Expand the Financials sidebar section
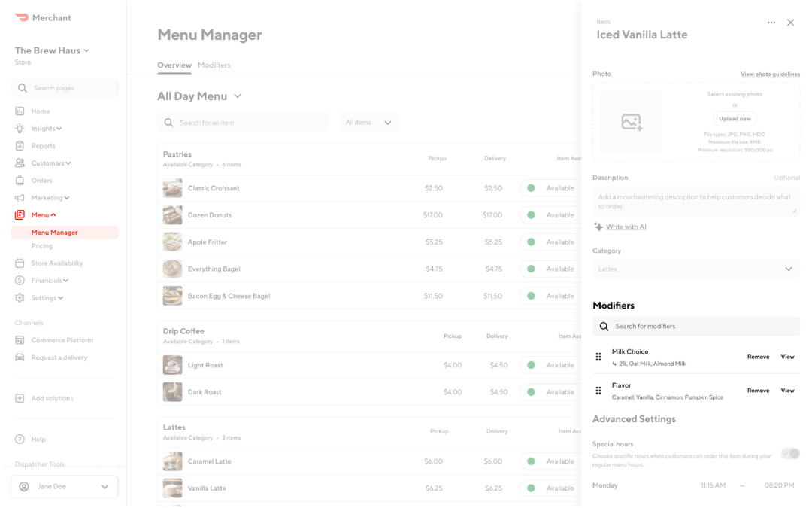This screenshot has height=508, width=812. pyautogui.click(x=49, y=281)
